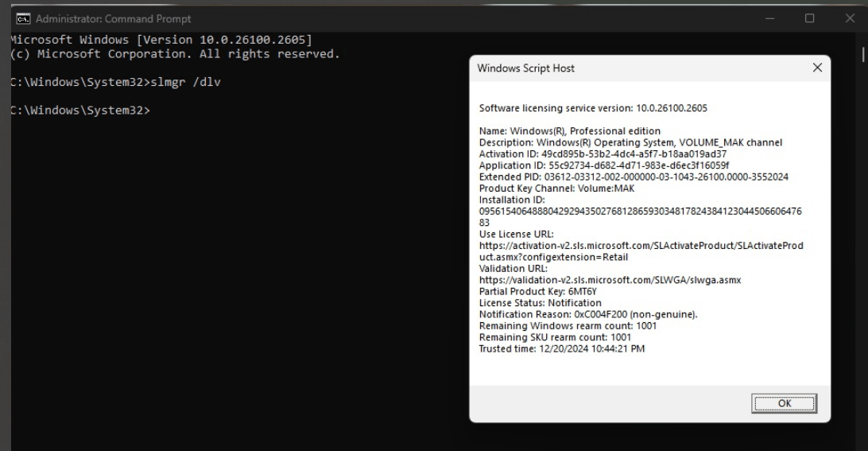Click the 'Name: Windows(R), Professional edition' line
This screenshot has width=868, height=451.
point(570,130)
